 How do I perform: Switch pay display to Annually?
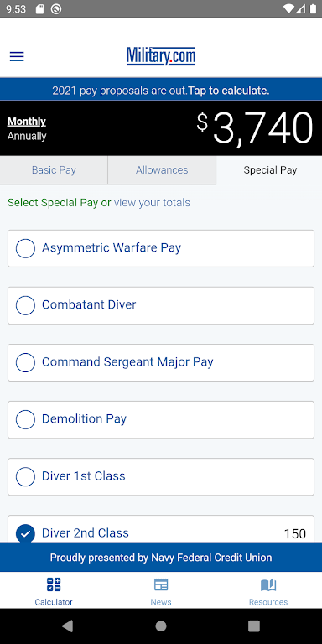pyautogui.click(x=27, y=136)
